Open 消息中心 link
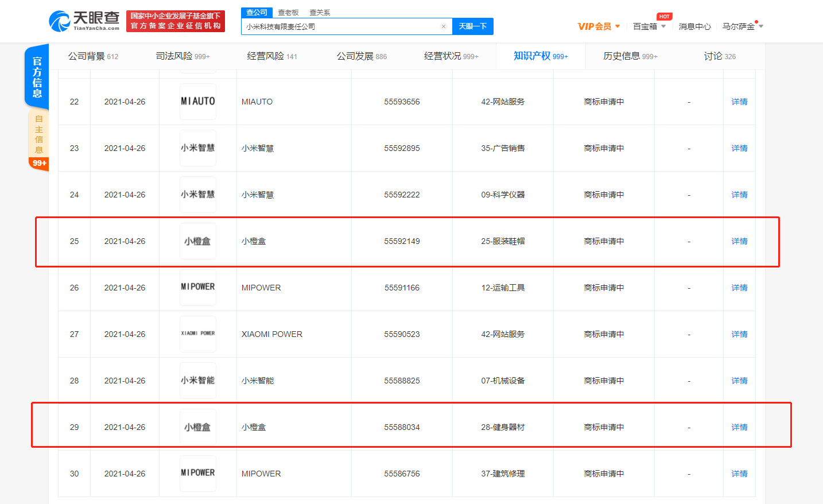The height and width of the screenshot is (504, 823). point(694,26)
